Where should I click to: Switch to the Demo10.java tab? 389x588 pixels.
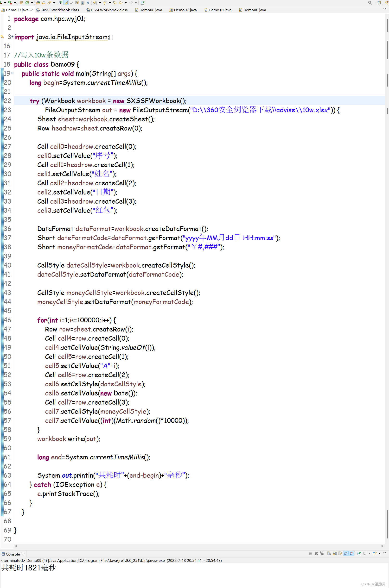218,10
